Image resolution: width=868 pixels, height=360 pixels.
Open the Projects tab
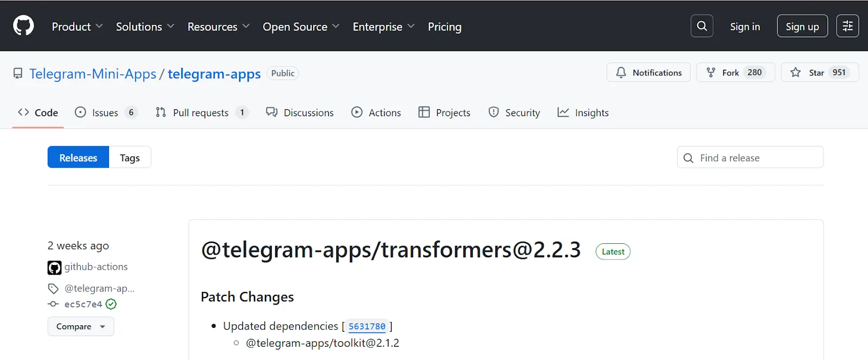[x=445, y=112]
